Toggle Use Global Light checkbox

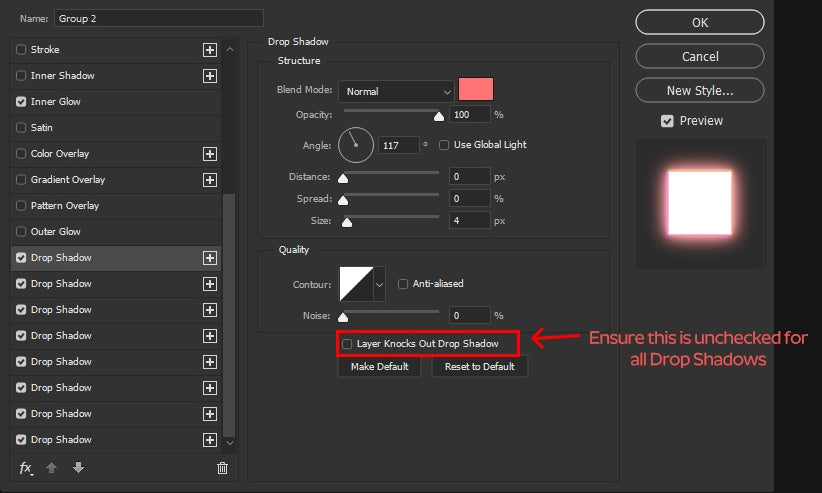coord(444,145)
